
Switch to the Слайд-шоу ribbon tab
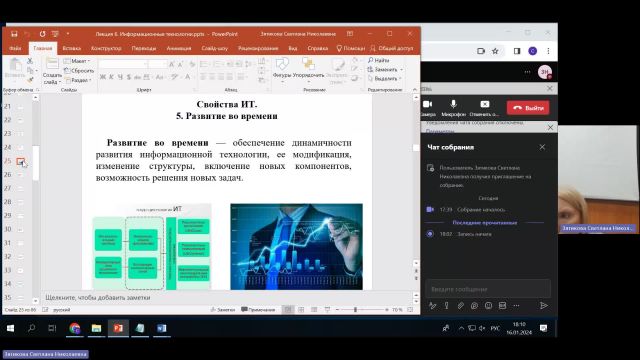(215, 48)
